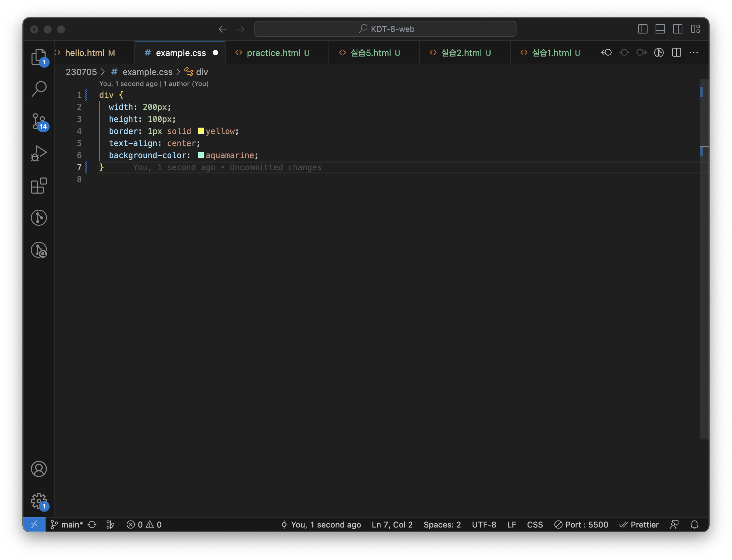Open the Explorer view
732x560 pixels.
[39, 57]
